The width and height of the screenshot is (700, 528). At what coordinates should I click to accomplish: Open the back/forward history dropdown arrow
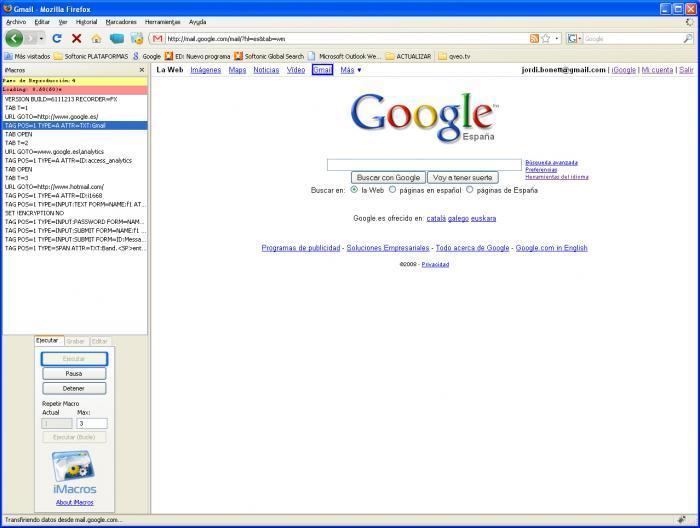coord(42,39)
